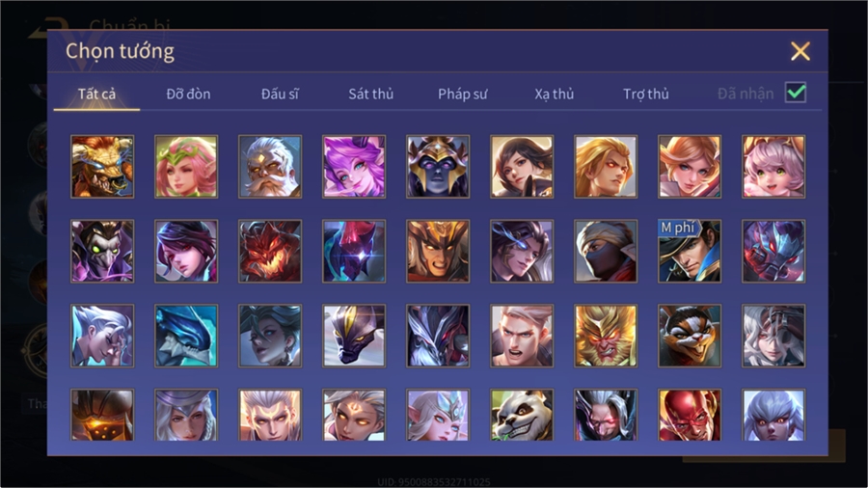Open the Sát thủ tab

coord(371,95)
